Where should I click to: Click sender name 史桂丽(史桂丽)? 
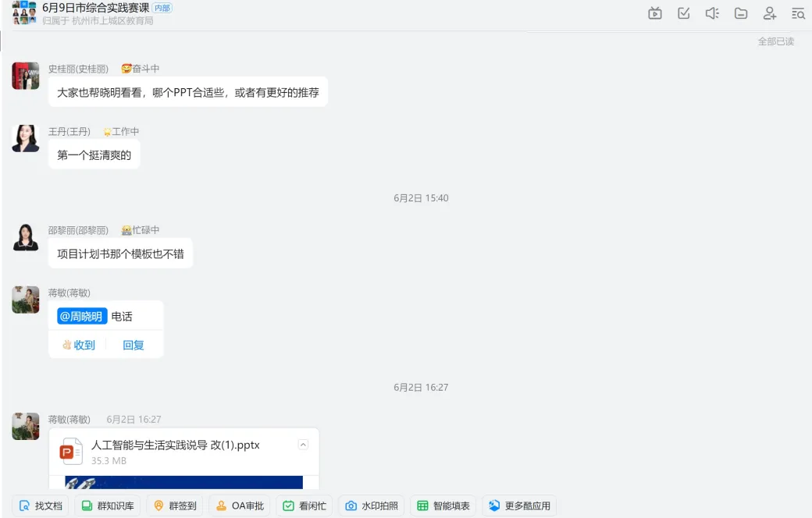pyautogui.click(x=78, y=69)
